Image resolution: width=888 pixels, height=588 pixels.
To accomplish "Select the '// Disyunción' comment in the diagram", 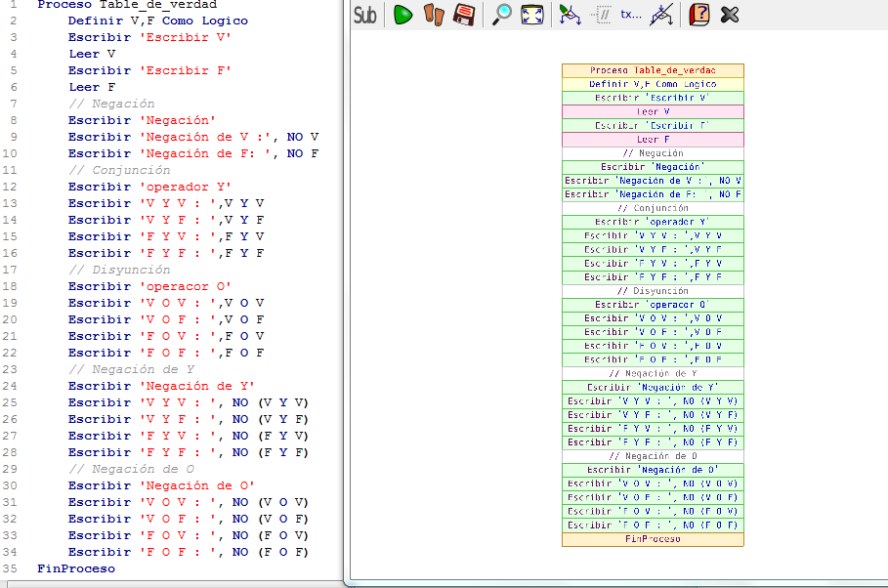I will (x=653, y=291).
